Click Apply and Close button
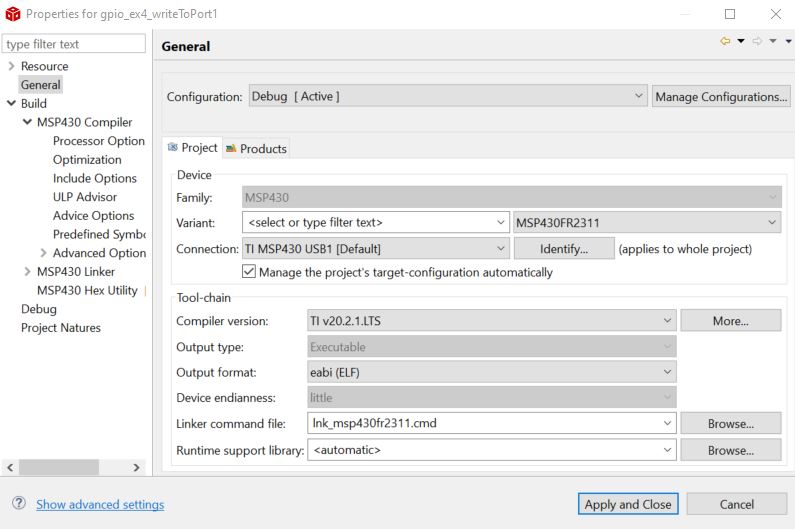795x529 pixels. click(628, 504)
